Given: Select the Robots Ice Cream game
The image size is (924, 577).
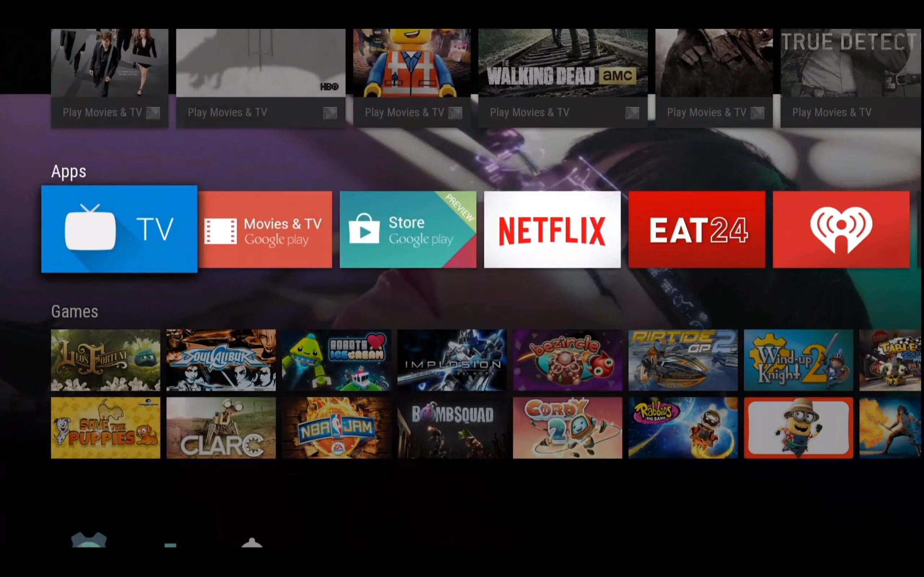Looking at the screenshot, I should [x=337, y=360].
